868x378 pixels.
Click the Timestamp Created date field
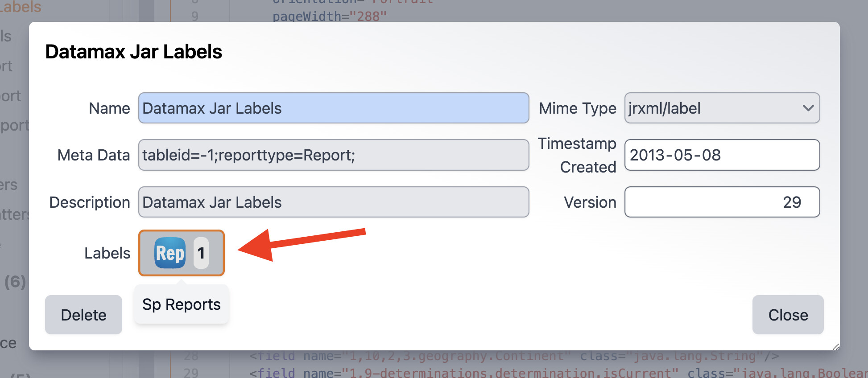coord(721,155)
